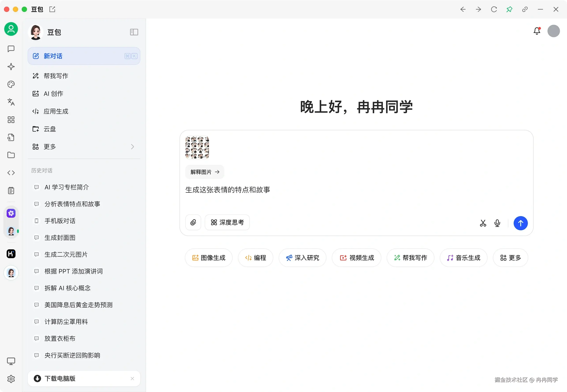This screenshot has width=567, height=392.
Task: Click the scissors screenshot icon
Action: click(483, 223)
